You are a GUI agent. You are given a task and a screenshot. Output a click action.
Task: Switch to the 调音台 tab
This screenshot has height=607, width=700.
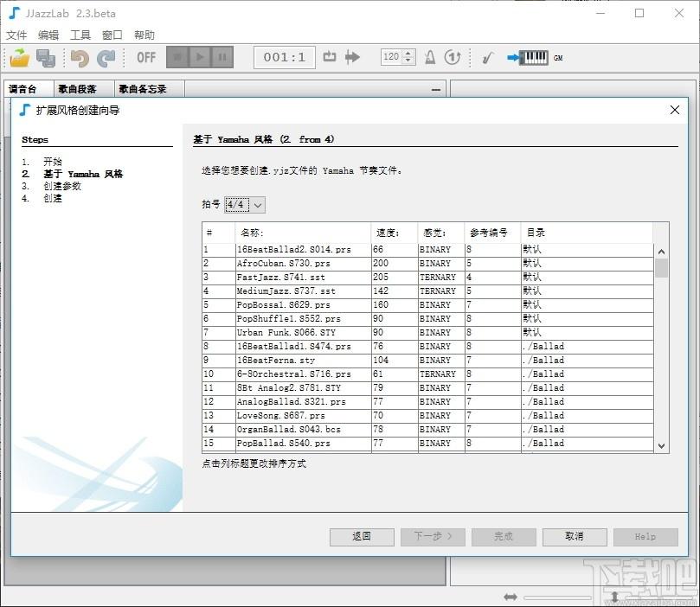click(29, 89)
